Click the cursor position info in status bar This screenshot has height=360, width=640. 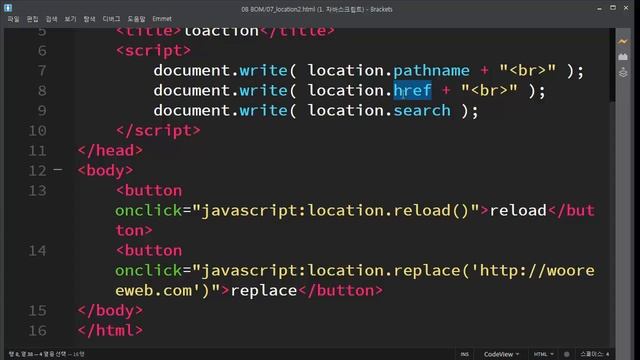coord(46,354)
